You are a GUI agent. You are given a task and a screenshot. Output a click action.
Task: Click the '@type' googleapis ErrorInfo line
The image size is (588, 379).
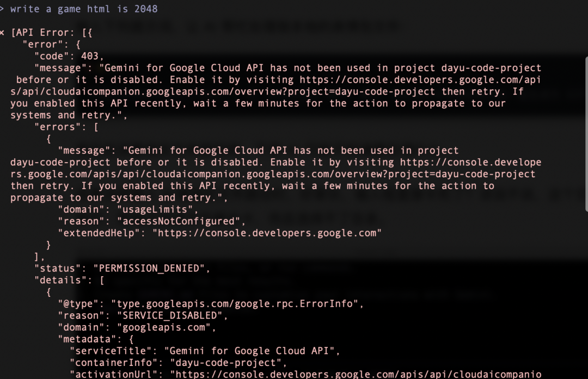[211, 304]
